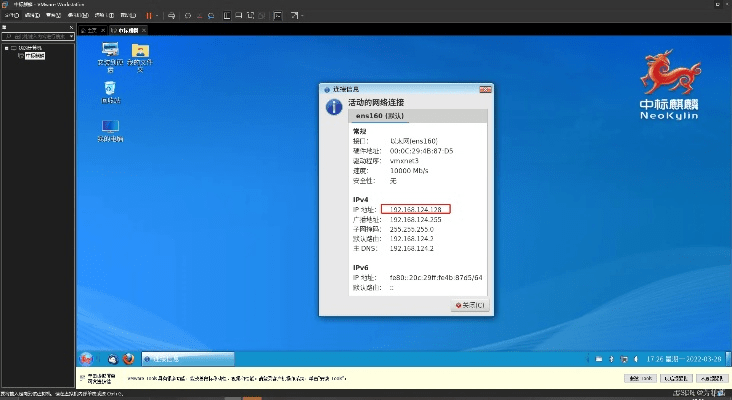Click the red pause VM toolbar icon

coord(149,16)
